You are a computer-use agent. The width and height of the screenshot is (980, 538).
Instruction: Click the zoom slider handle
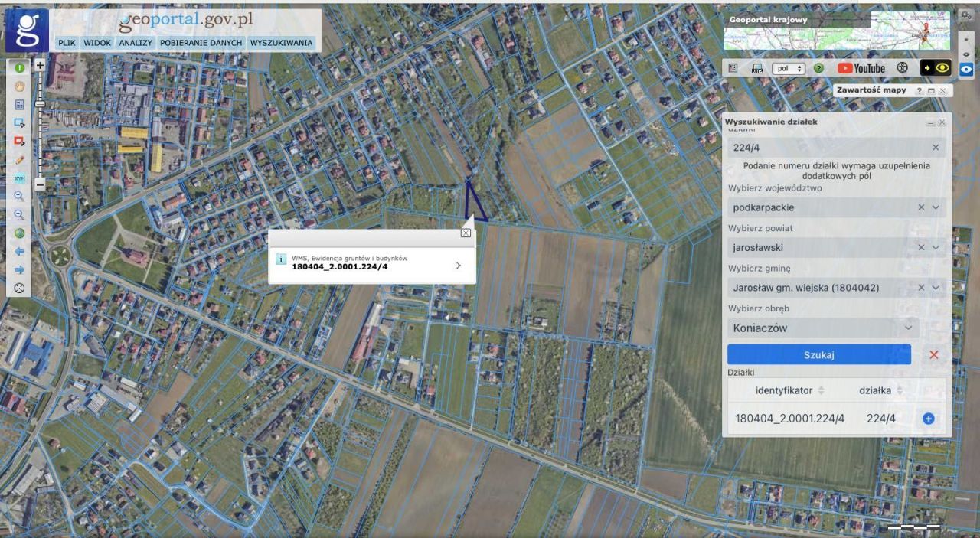click(x=40, y=103)
